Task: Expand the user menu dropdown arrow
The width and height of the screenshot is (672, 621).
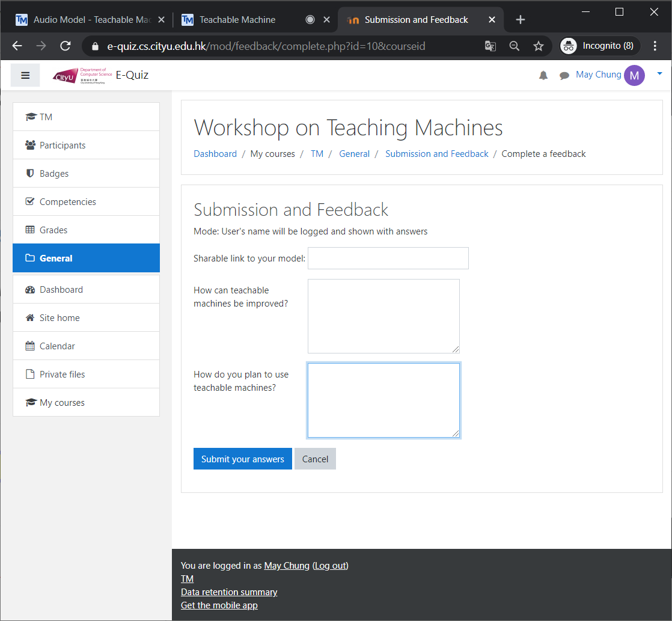Action: (x=659, y=74)
